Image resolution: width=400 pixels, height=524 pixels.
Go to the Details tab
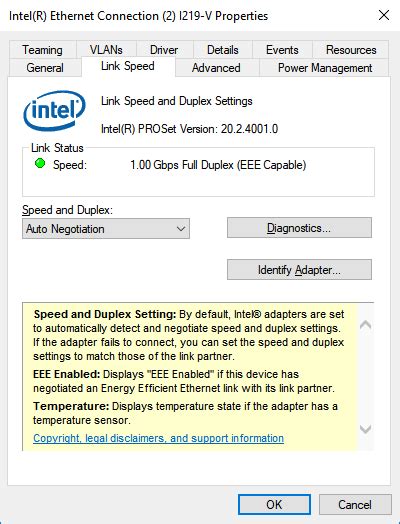pos(223,50)
